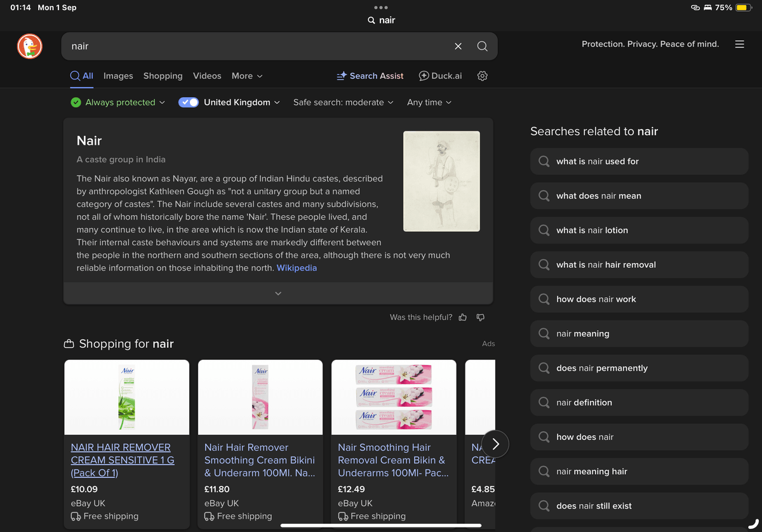Search 'nair meaning hair'
This screenshot has height=532, width=762.
tap(639, 471)
